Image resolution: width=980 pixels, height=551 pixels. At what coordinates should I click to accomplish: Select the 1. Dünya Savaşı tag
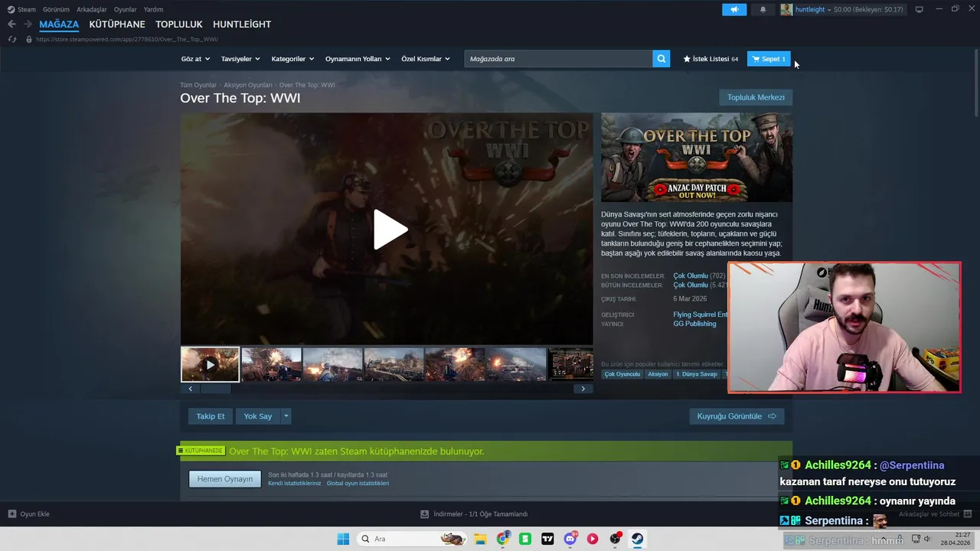pos(697,374)
